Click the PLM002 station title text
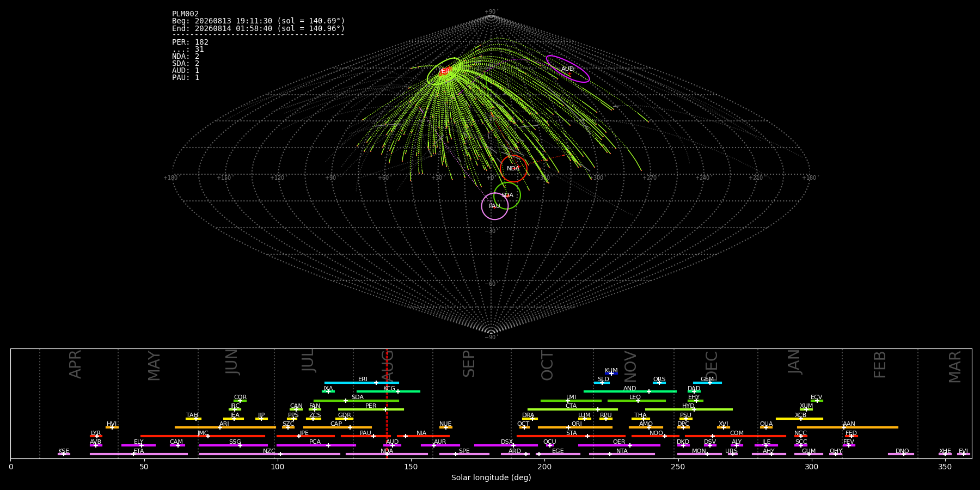980x490 pixels. tap(186, 14)
